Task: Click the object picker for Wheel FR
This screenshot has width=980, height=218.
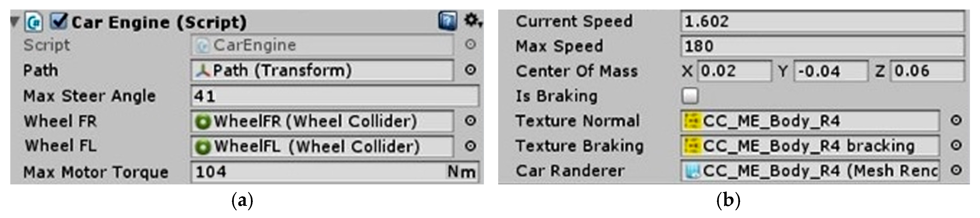Action: pyautogui.click(x=470, y=121)
